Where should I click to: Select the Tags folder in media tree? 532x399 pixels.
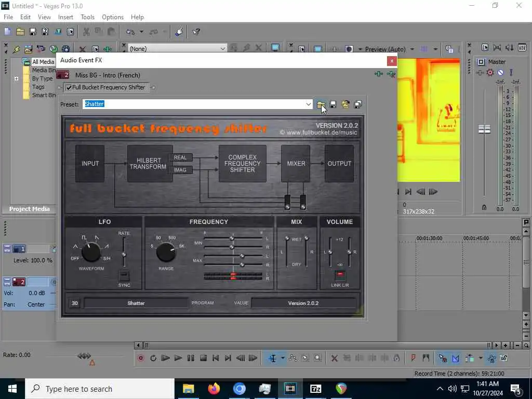click(x=38, y=87)
